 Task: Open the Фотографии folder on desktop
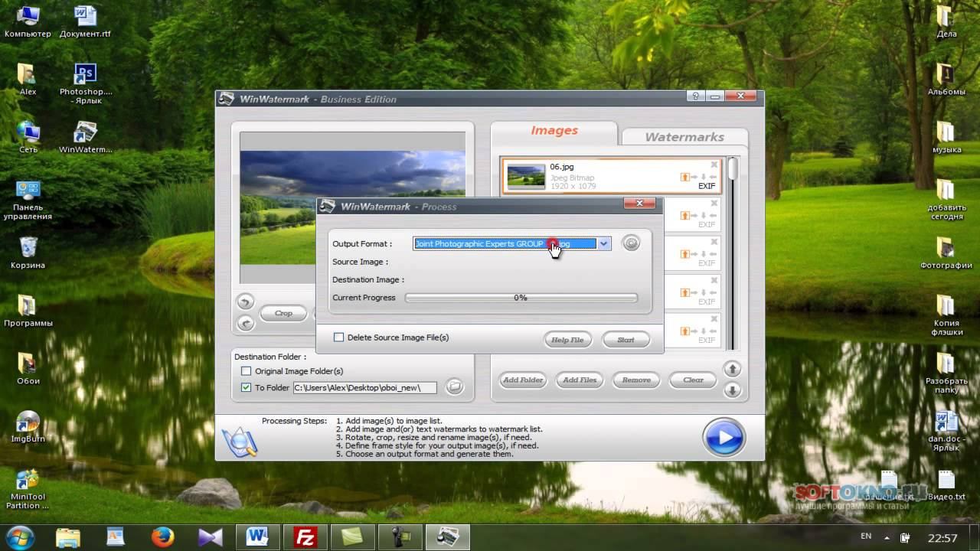[946, 253]
